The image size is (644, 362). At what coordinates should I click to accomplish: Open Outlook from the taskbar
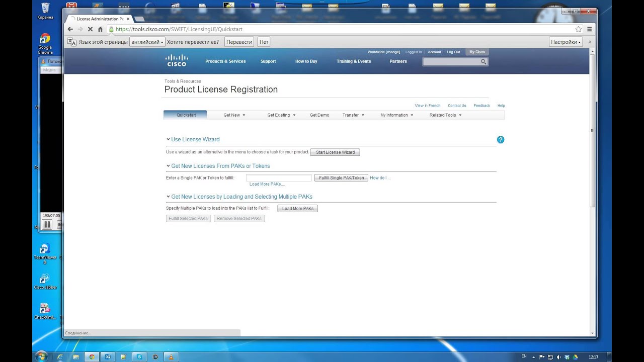click(x=107, y=356)
